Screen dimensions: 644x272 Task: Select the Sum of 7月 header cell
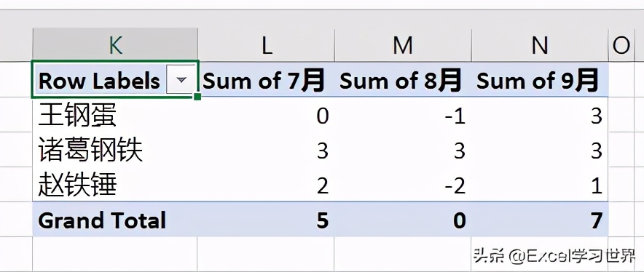pos(266,79)
